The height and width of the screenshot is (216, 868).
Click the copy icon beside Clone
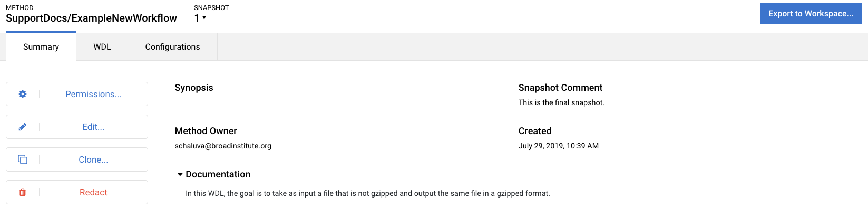coord(23,159)
